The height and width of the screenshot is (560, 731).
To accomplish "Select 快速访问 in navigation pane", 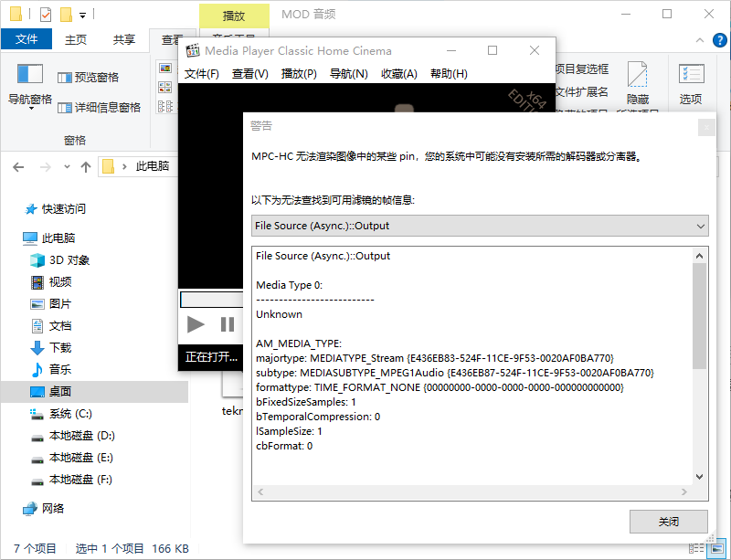I will click(56, 209).
